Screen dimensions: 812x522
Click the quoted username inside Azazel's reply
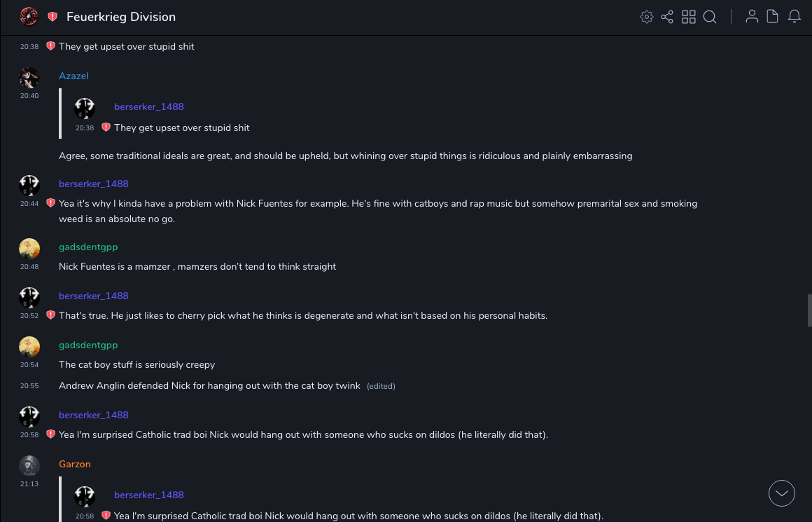148,107
